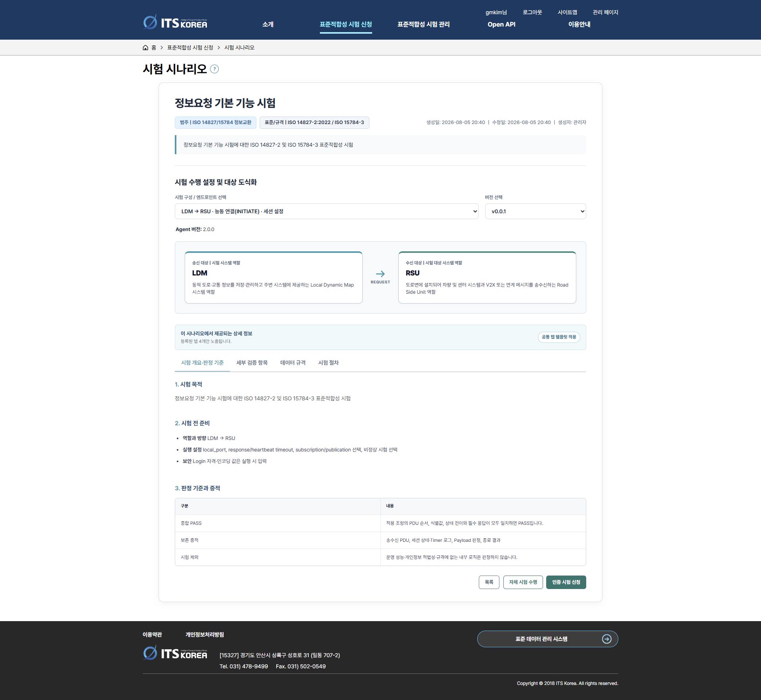Click the 3. 판정 기준과 증적 heading
The image size is (761, 700).
[x=197, y=488]
